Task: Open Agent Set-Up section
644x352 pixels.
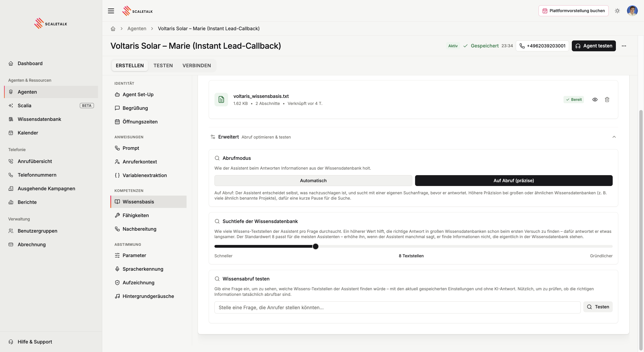Action: pyautogui.click(x=148, y=94)
